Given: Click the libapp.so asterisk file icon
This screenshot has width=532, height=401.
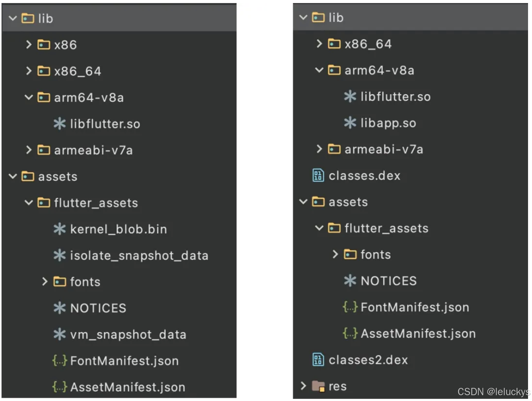Looking at the screenshot, I should [x=350, y=123].
